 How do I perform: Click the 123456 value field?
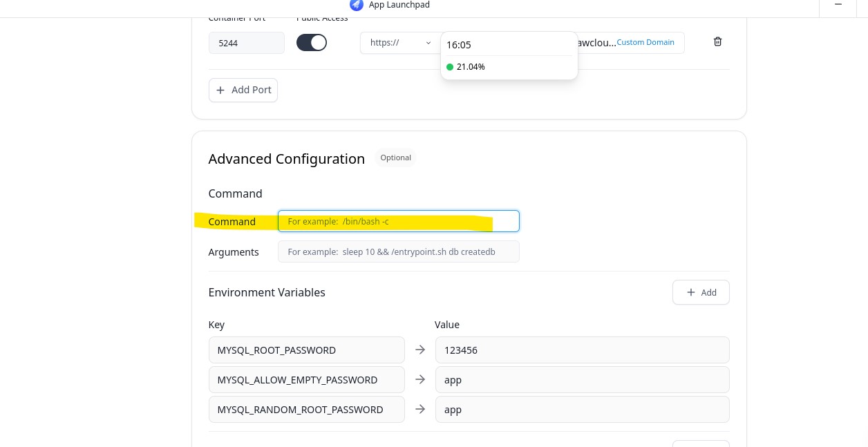pos(582,350)
